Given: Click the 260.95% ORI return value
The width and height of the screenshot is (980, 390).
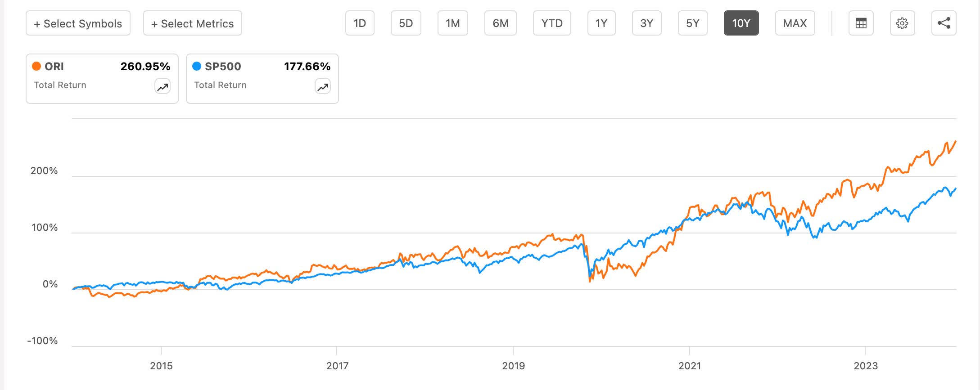Looking at the screenshot, I should 145,66.
